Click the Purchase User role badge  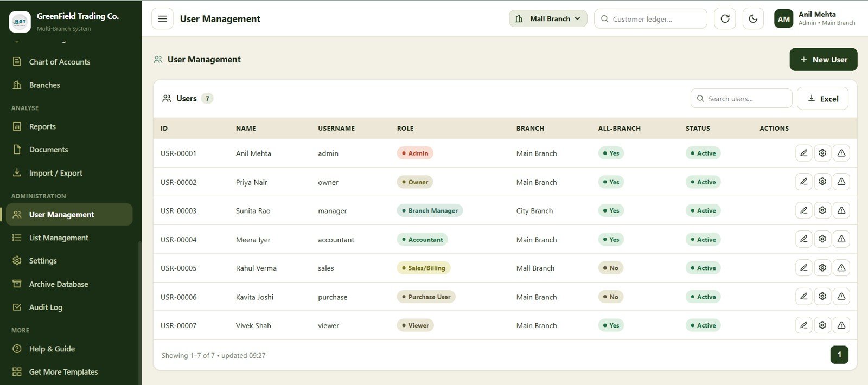click(426, 297)
